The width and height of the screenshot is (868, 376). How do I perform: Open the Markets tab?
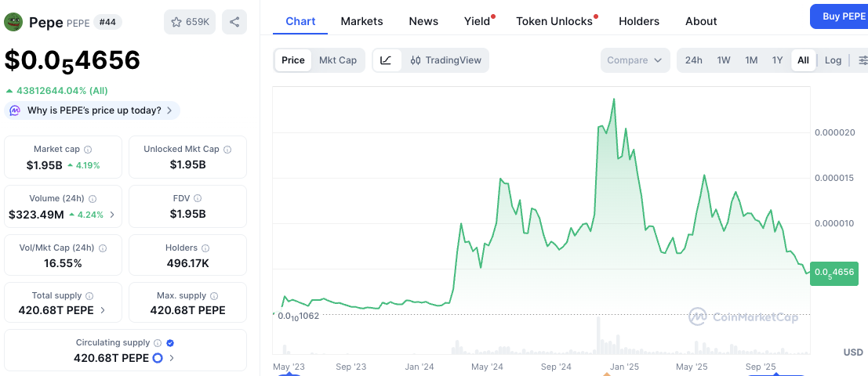[361, 21]
